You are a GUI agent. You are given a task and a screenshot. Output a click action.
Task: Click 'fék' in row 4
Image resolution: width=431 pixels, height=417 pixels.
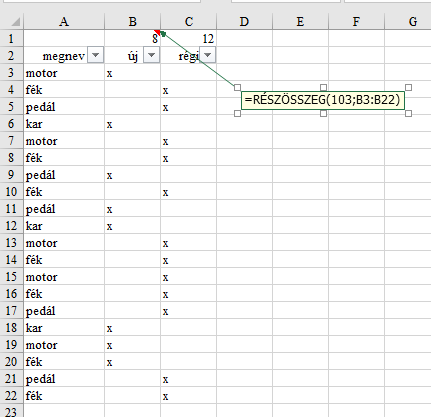[x=34, y=90]
